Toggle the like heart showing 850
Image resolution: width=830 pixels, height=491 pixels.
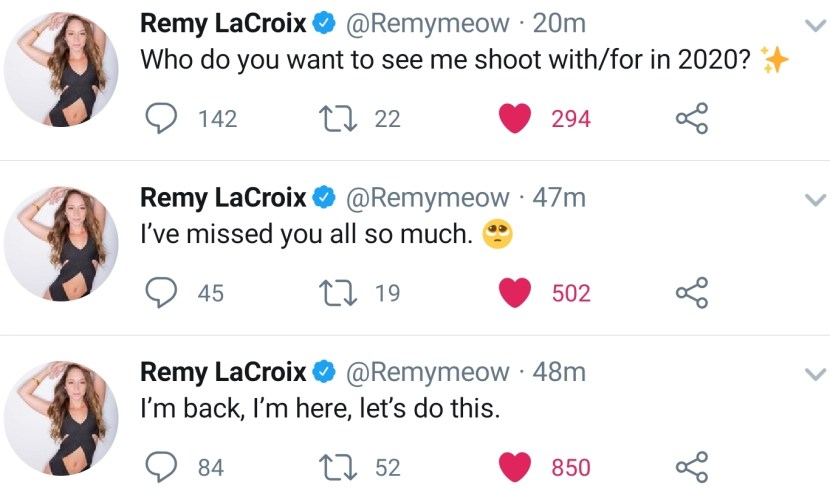[514, 467]
